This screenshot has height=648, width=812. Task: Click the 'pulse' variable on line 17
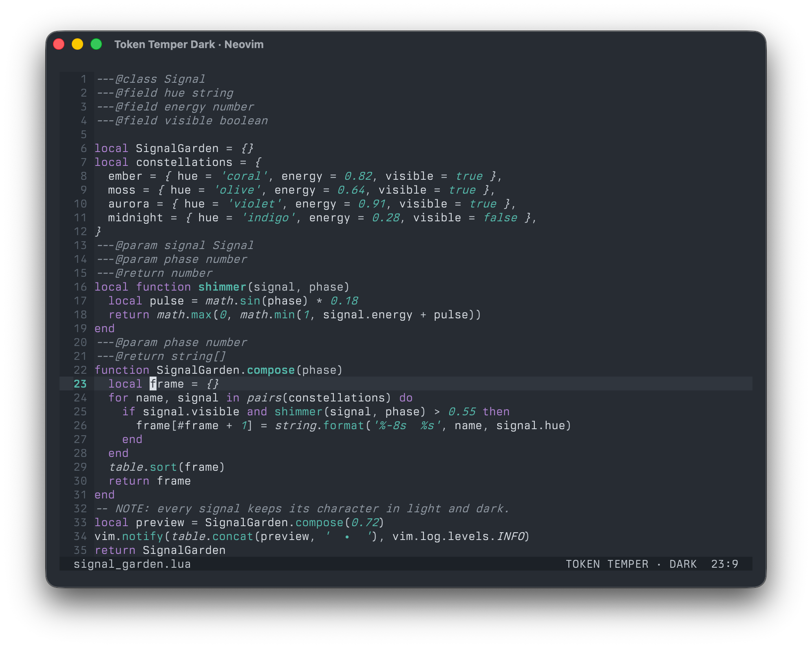[x=167, y=301]
